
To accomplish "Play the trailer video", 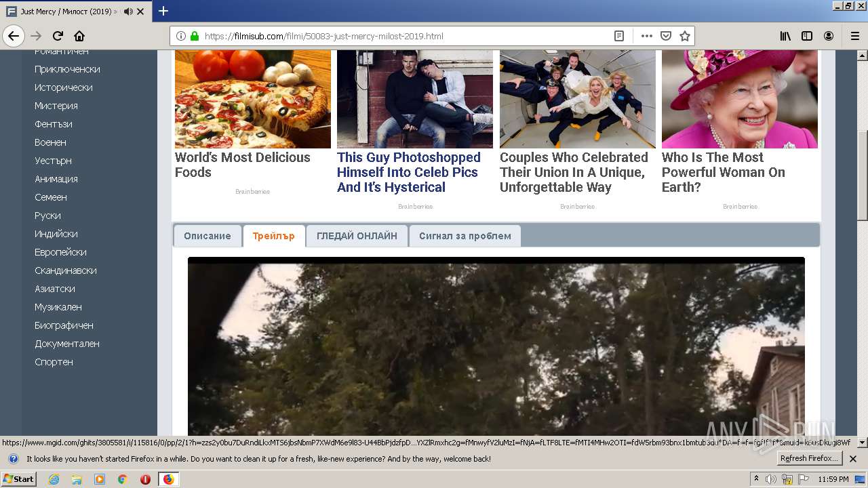I will click(496, 346).
